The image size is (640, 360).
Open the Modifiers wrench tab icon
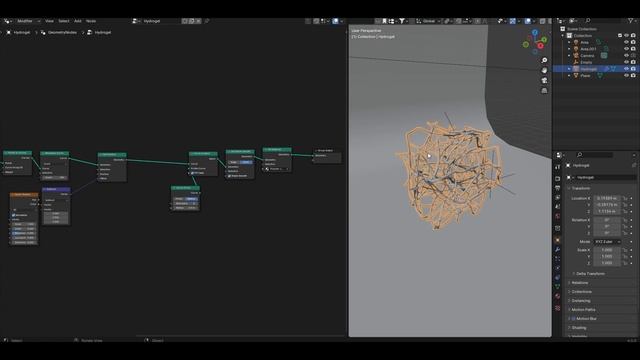558,249
